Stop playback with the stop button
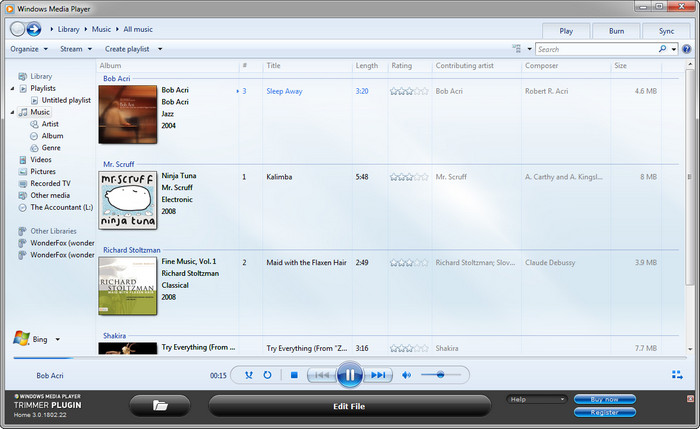Viewport: 700px width, 429px height. pos(294,375)
